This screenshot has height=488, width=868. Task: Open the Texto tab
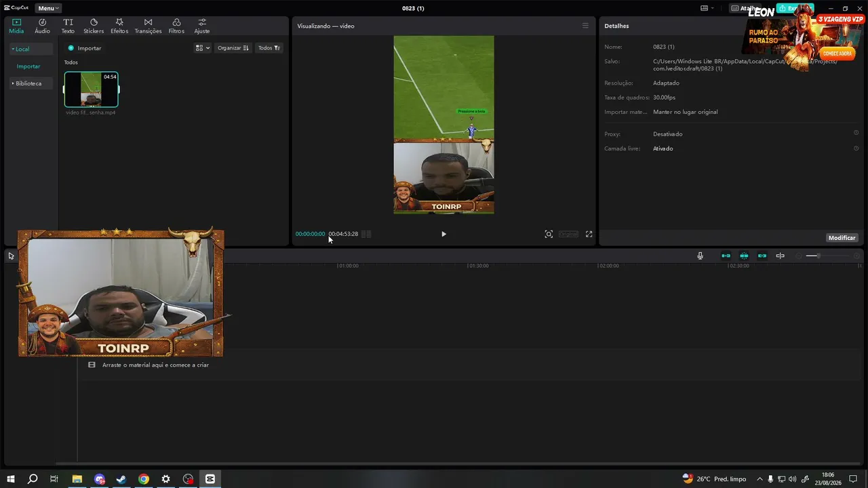68,26
